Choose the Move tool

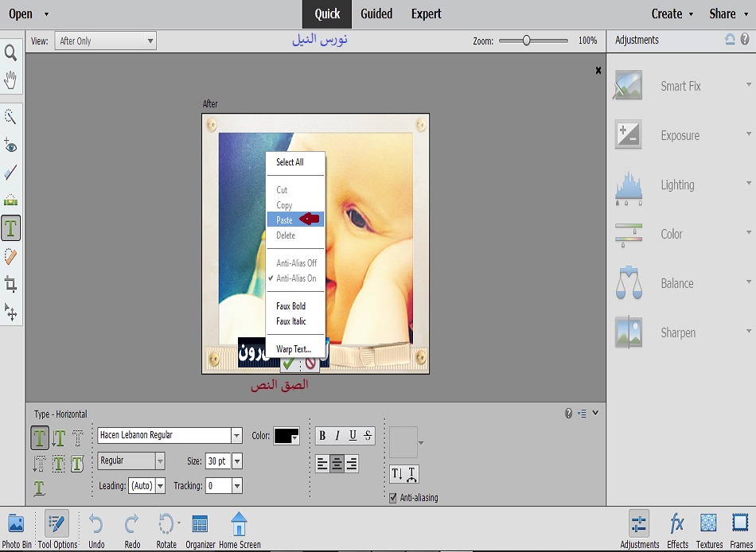pyautogui.click(x=11, y=311)
